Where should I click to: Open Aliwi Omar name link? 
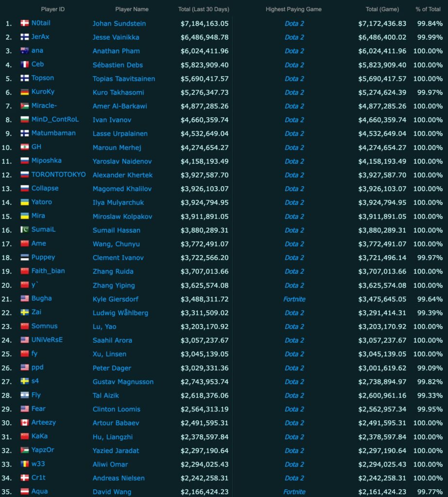110,464
